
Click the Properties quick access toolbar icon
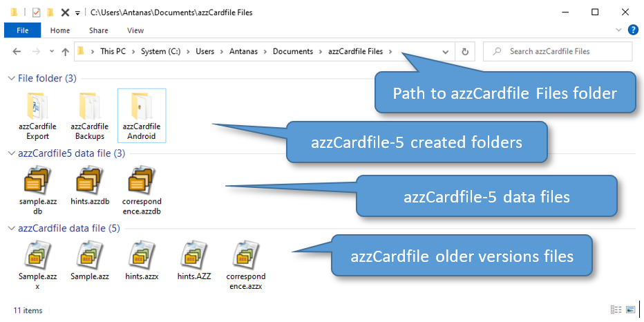(x=36, y=12)
